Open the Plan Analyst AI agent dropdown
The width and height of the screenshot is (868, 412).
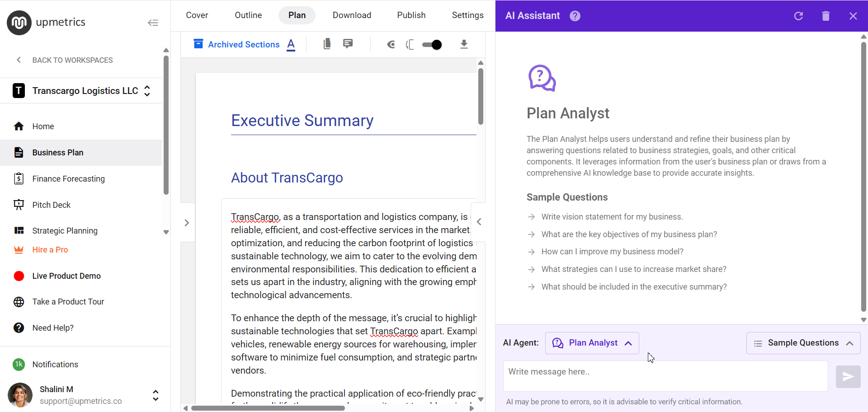point(592,343)
